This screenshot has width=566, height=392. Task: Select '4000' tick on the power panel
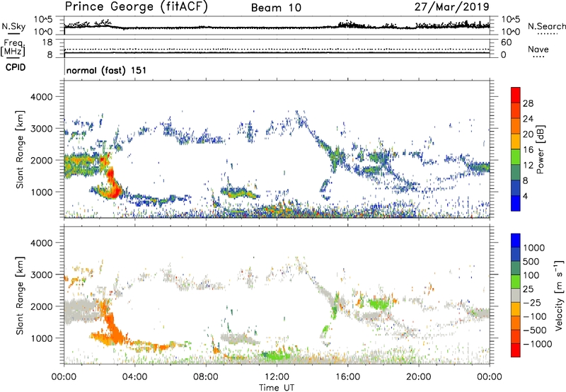coord(41,97)
